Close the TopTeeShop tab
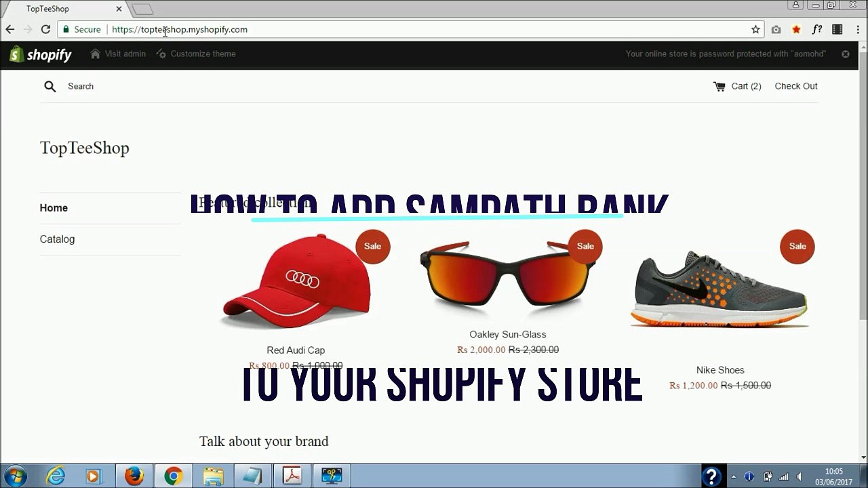868x488 pixels. click(119, 9)
